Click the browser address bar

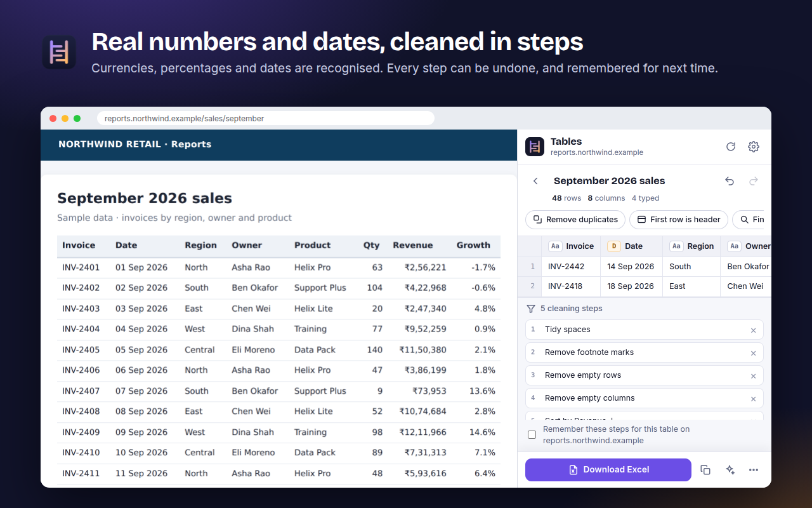[266, 118]
